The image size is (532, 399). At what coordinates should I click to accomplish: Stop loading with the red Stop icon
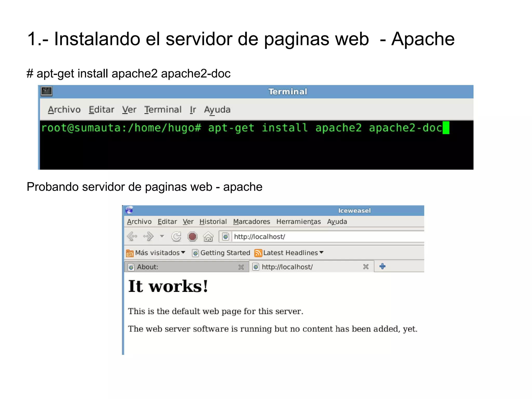pos(192,237)
